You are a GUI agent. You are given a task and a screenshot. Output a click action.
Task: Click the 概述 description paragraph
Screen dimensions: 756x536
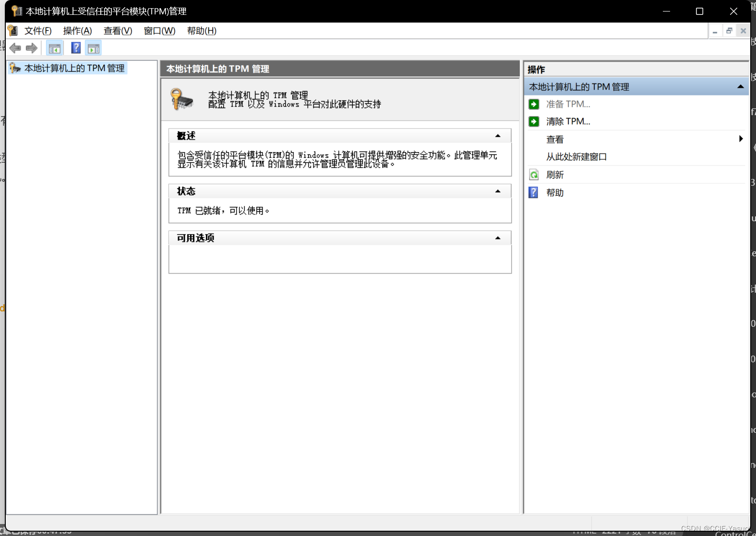tap(337, 159)
